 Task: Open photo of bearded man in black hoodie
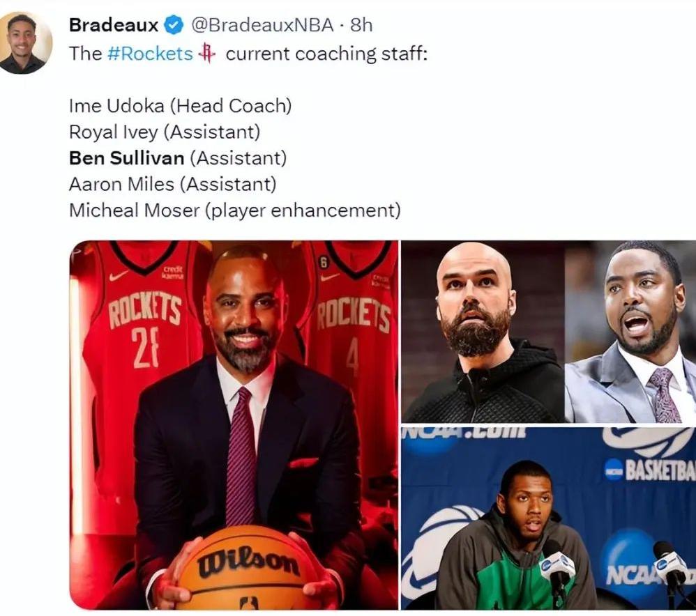(481, 332)
